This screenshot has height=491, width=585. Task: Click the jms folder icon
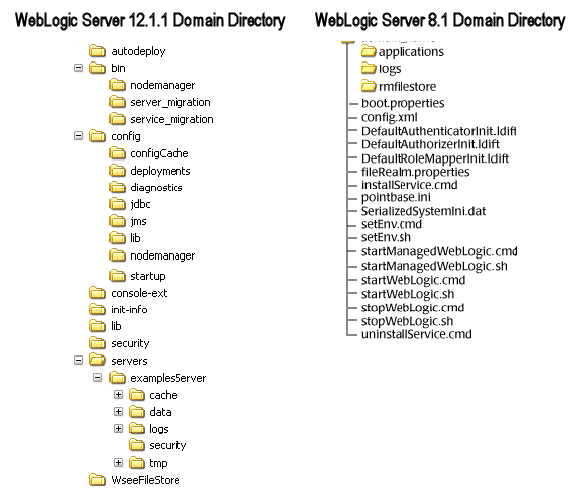[x=117, y=221]
